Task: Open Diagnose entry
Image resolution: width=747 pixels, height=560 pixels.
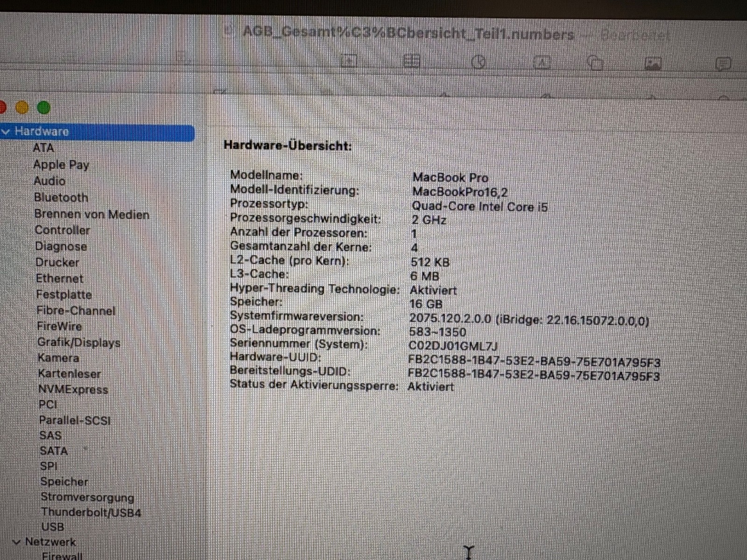Action: pos(61,246)
